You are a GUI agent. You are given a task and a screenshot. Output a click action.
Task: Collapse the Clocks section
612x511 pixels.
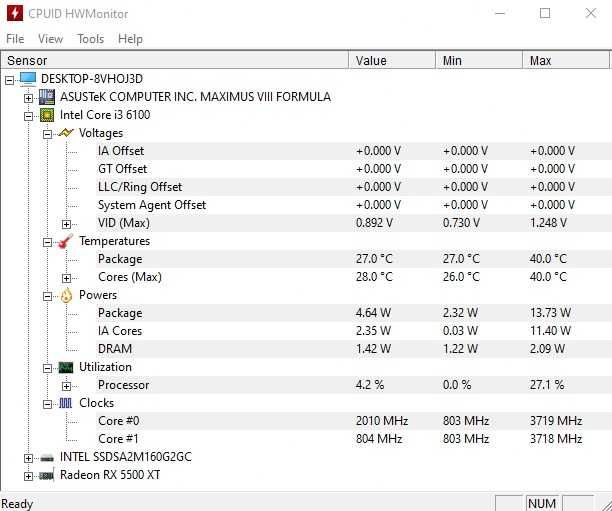point(47,404)
